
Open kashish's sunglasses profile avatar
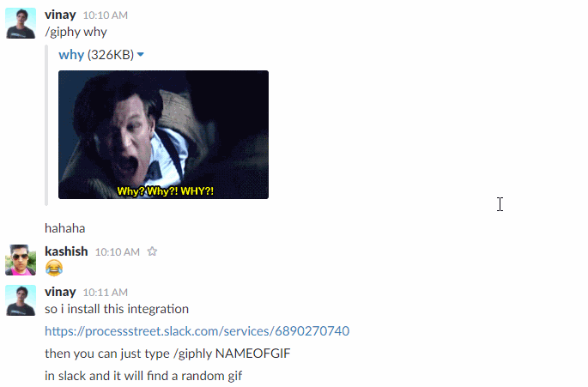[21, 260]
